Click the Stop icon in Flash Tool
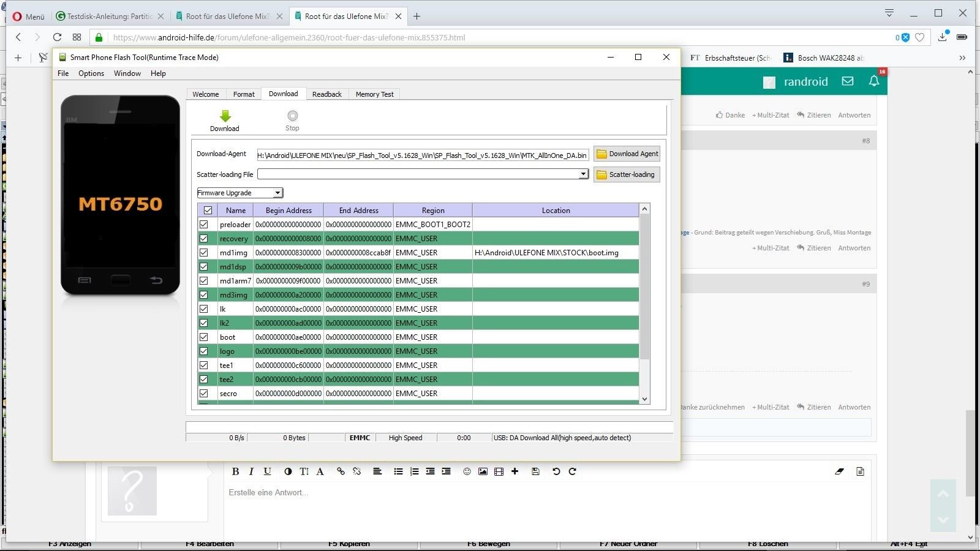 point(292,116)
